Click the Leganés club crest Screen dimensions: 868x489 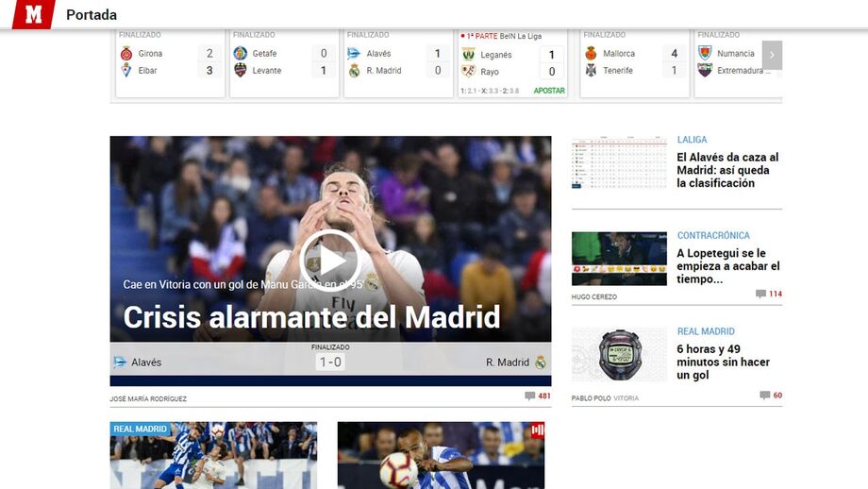468,54
